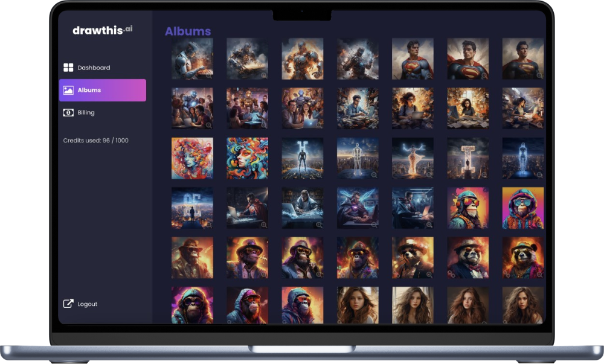
Task: Zoom the giant 05 numerals city image
Action: click(x=208, y=225)
